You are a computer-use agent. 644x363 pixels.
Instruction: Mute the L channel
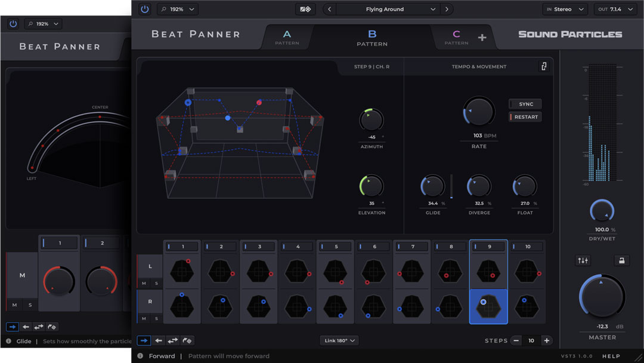click(144, 283)
